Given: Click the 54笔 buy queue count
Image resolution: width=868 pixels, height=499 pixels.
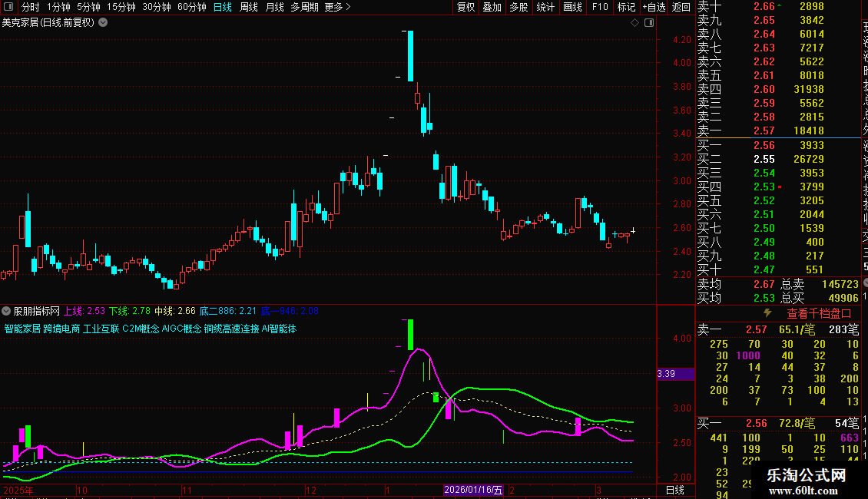Looking at the screenshot, I should (847, 423).
